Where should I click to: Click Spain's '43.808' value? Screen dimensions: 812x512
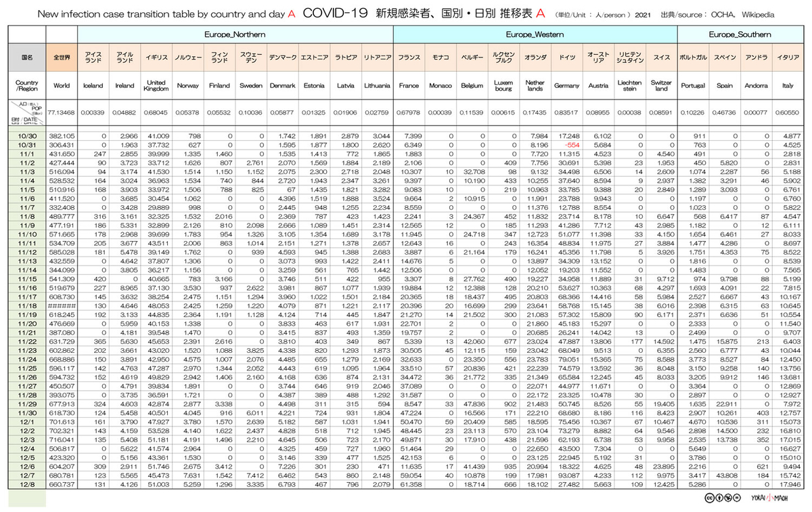727,475
